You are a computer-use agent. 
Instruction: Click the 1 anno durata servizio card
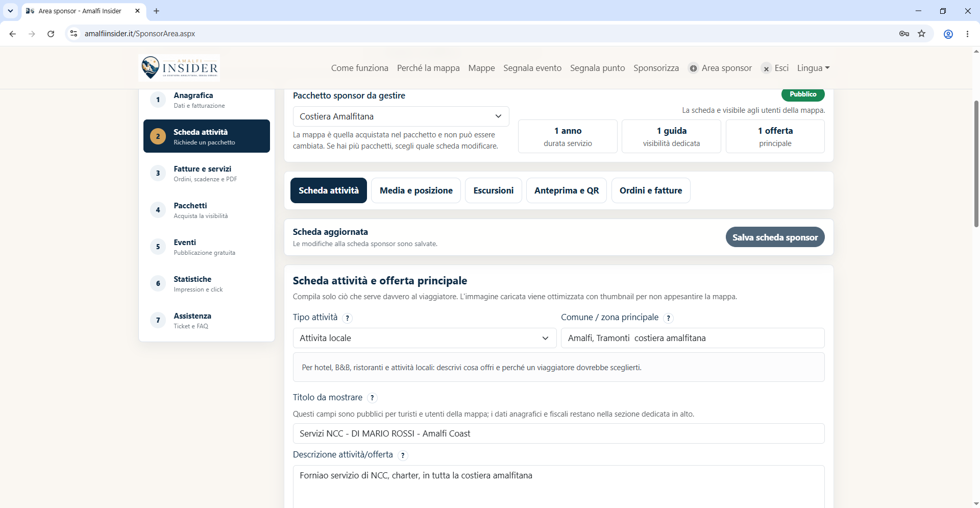pyautogui.click(x=568, y=136)
